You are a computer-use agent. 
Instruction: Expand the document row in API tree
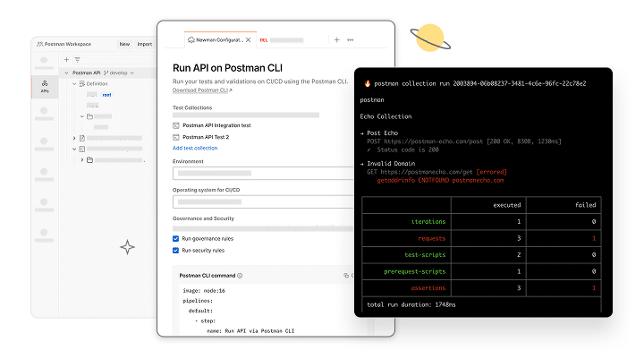click(74, 138)
